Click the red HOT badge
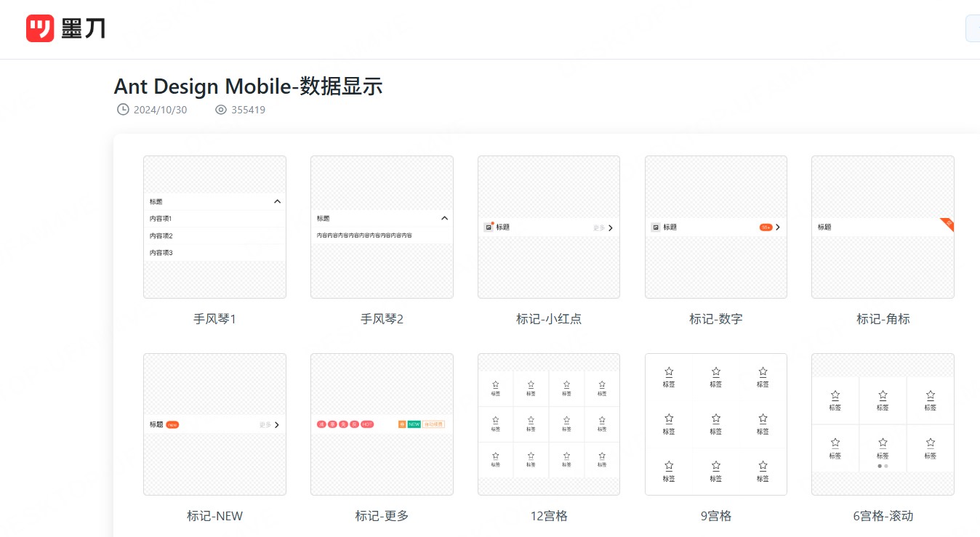The height and width of the screenshot is (537, 980). tap(367, 424)
